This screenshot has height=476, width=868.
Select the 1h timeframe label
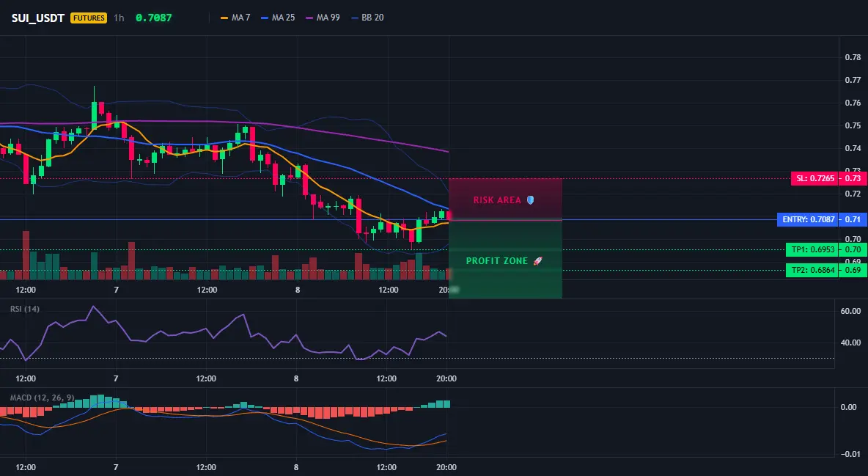[x=119, y=18]
